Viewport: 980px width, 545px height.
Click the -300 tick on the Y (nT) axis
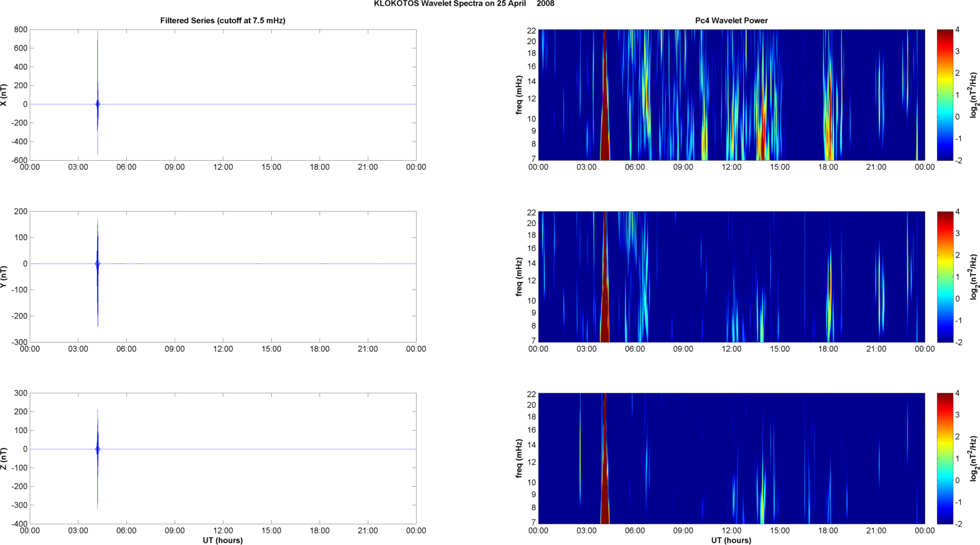[19, 342]
